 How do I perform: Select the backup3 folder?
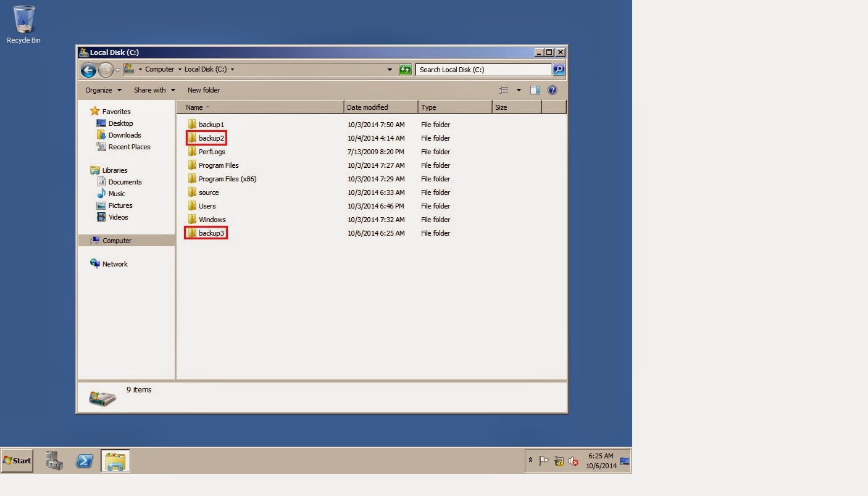[x=212, y=233]
